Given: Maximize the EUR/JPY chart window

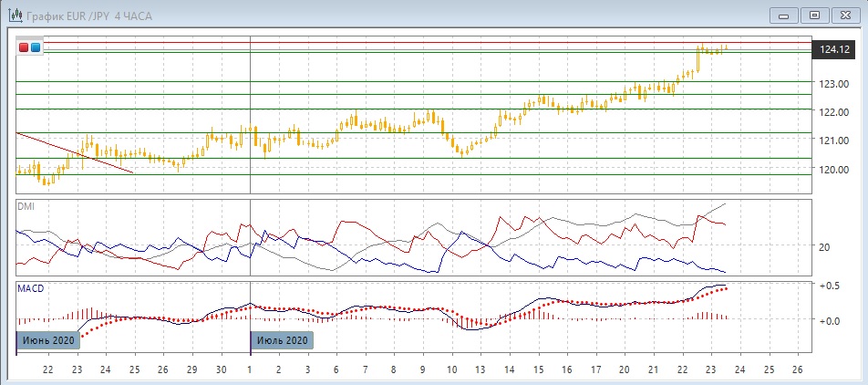Looking at the screenshot, I should (816, 15).
